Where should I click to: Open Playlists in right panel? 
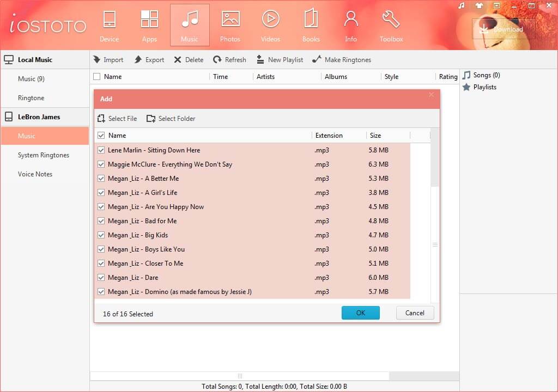[x=480, y=87]
